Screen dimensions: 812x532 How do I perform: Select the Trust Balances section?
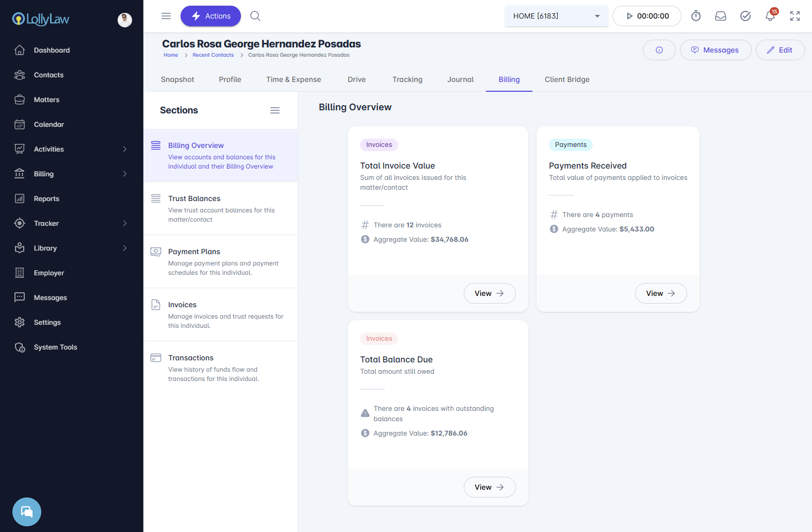point(221,208)
